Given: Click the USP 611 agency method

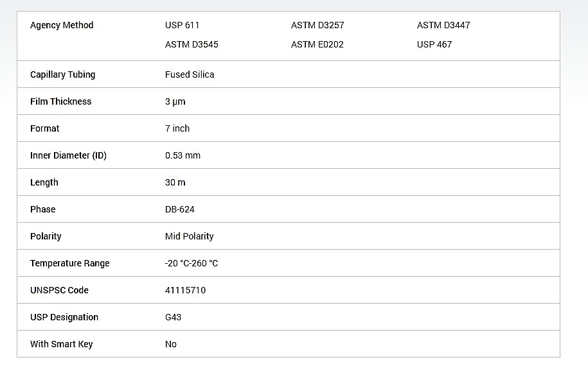Looking at the screenshot, I should click(182, 25).
